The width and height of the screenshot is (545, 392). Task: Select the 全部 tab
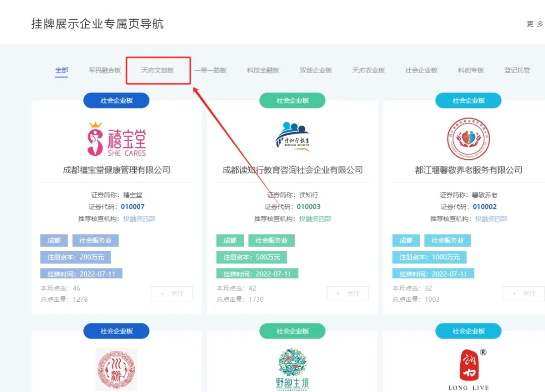pyautogui.click(x=62, y=70)
